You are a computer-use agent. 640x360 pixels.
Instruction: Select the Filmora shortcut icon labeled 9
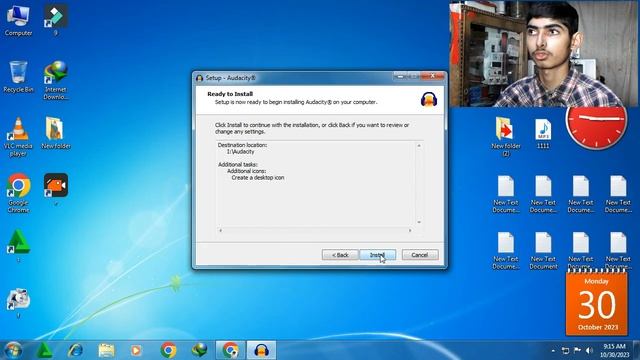coord(56,20)
